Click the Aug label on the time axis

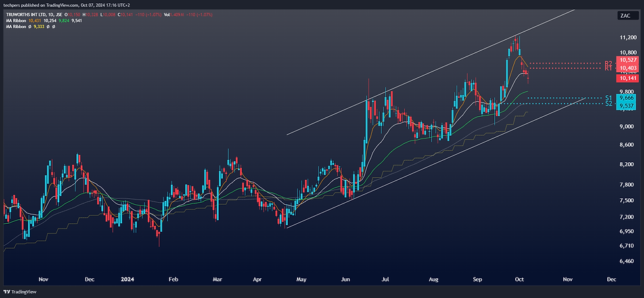coord(434,279)
